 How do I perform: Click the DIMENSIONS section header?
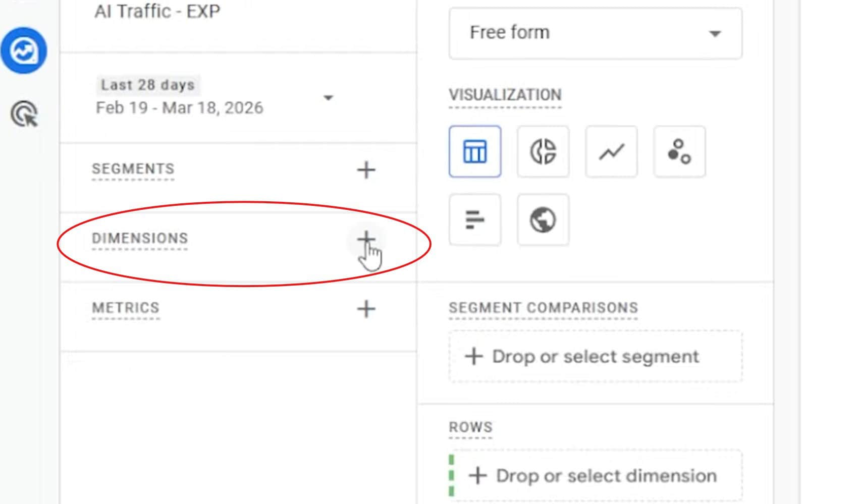140,238
